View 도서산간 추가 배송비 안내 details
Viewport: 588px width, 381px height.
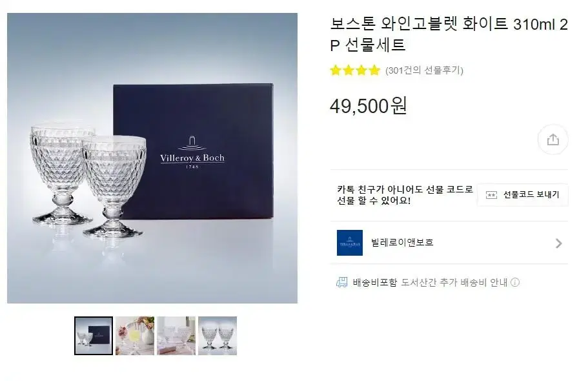coord(454,282)
